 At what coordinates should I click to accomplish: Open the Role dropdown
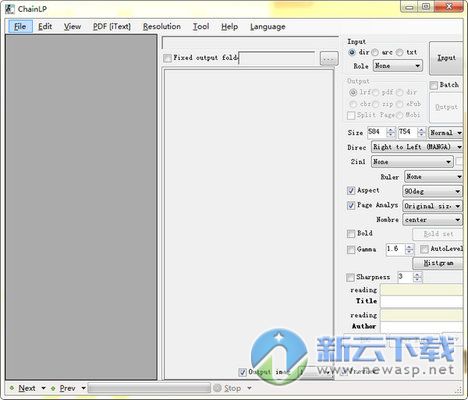click(x=398, y=66)
